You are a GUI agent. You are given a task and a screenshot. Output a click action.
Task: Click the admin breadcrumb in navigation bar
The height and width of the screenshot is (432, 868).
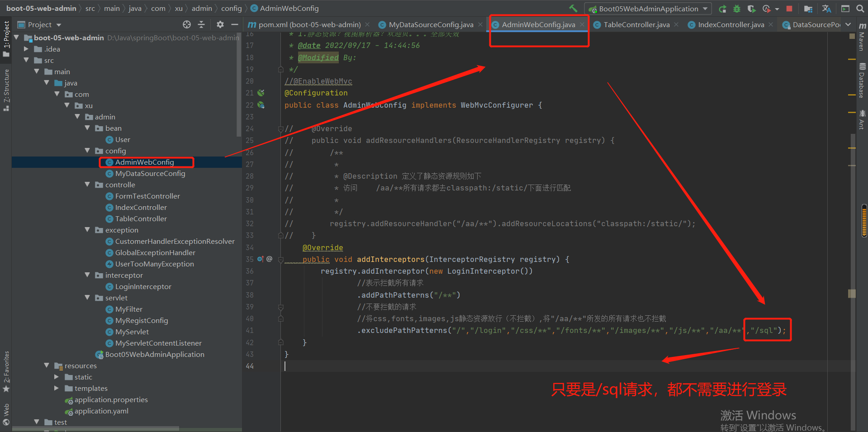[x=202, y=8]
